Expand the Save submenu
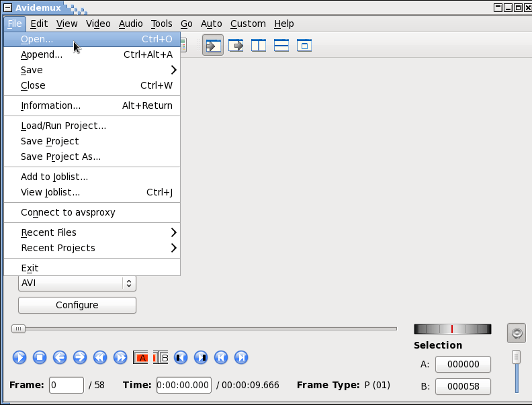Image resolution: width=532 pixels, height=405 pixels. 92,70
